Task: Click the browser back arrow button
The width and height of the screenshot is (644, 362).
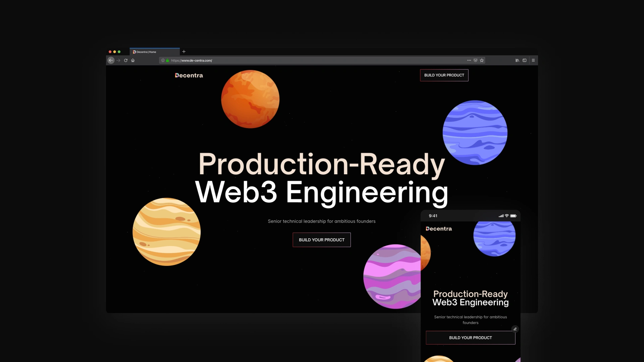Action: tap(111, 60)
